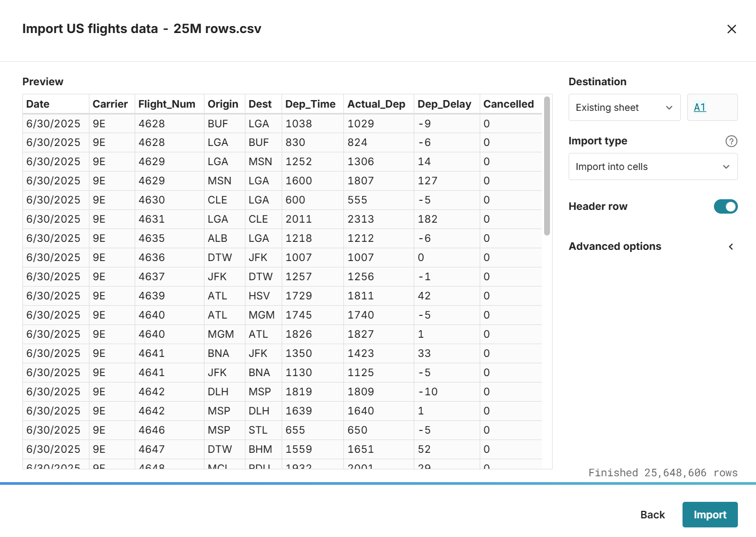Click flight number 4637 cell

(x=169, y=277)
